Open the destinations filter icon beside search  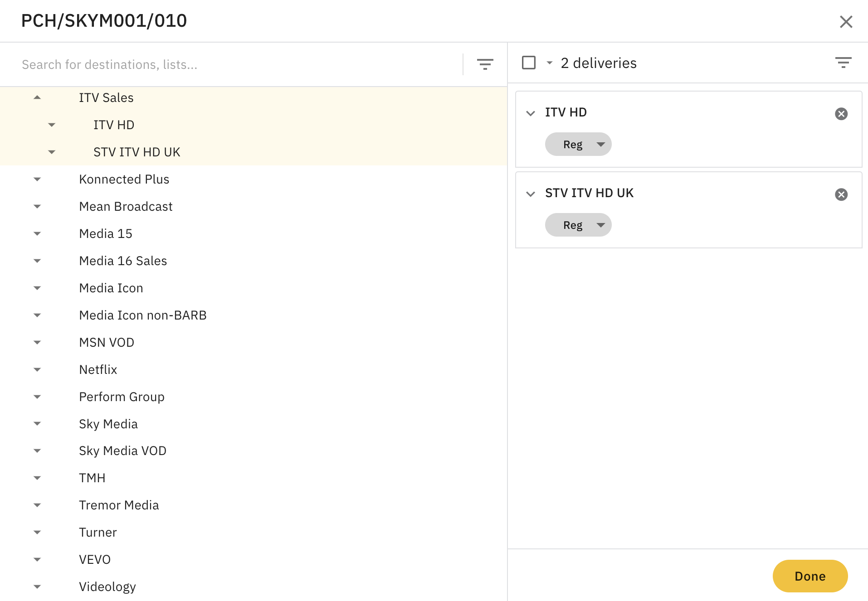[485, 64]
